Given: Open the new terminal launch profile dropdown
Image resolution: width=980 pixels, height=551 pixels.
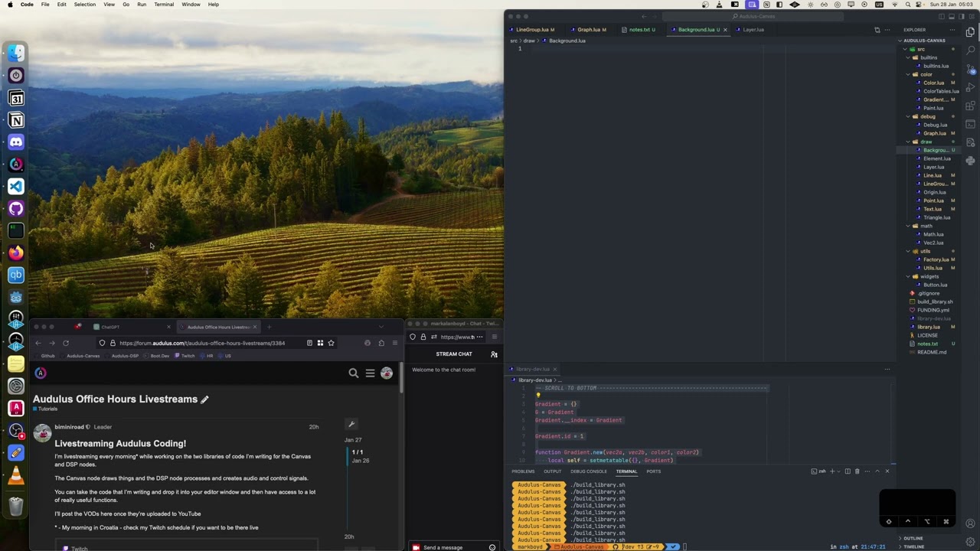Looking at the screenshot, I should 839,471.
